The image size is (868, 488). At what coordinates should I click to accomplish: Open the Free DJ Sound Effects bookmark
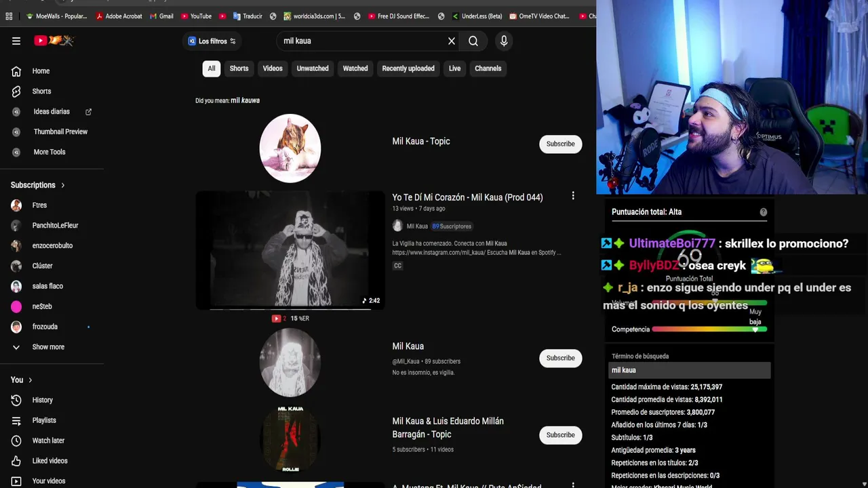click(x=399, y=16)
